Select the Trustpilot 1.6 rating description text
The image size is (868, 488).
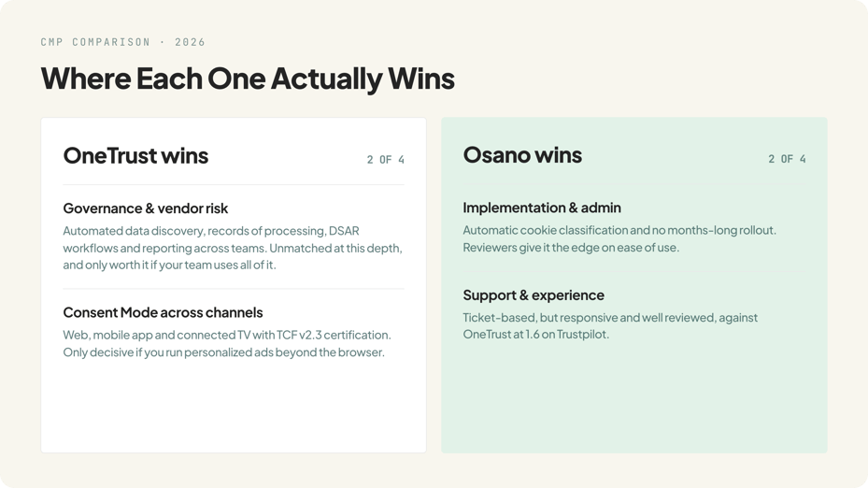[x=610, y=325]
